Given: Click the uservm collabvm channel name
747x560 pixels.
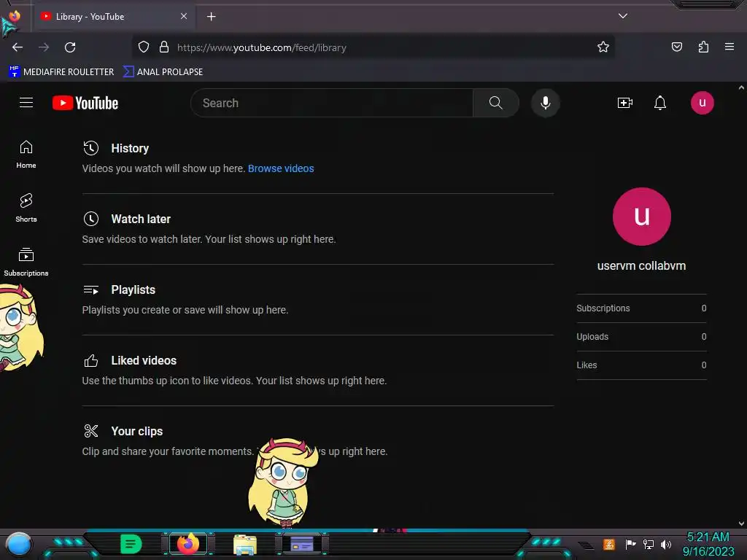Looking at the screenshot, I should pyautogui.click(x=641, y=265).
